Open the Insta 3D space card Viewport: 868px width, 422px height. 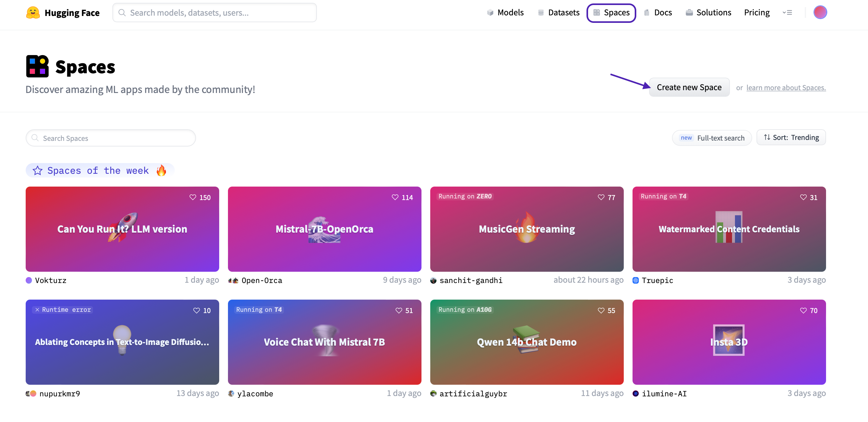(729, 342)
